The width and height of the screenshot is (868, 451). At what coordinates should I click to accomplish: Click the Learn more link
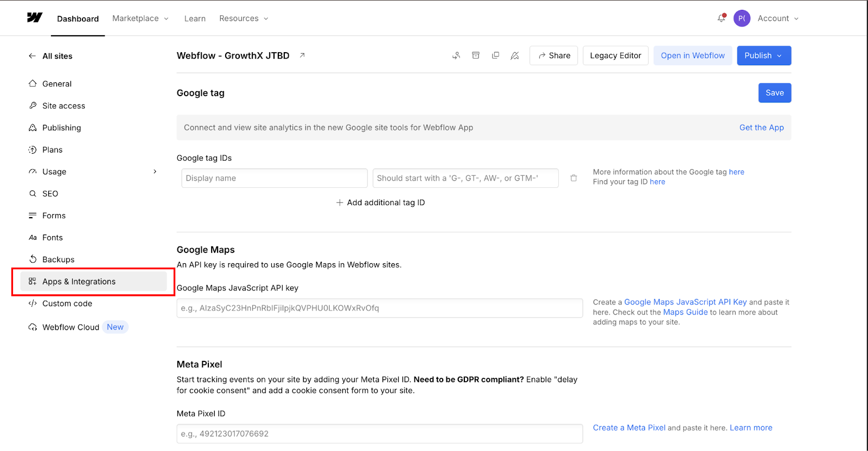[x=751, y=428]
